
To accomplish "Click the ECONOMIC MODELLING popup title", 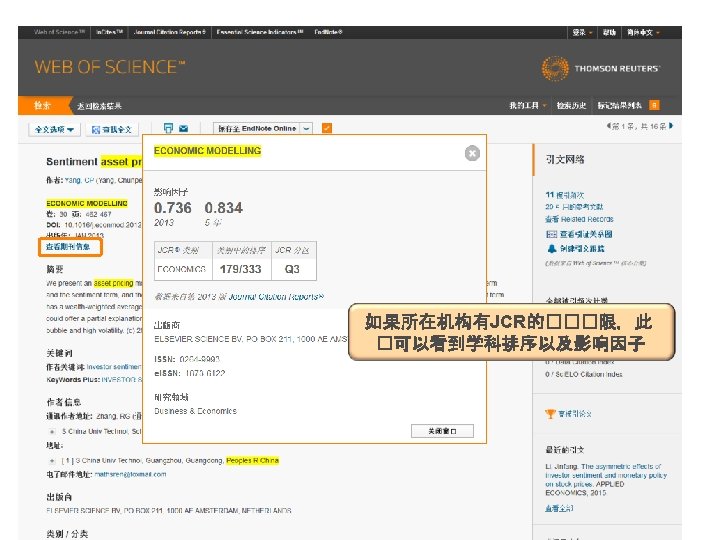I will pyautogui.click(x=208, y=151).
